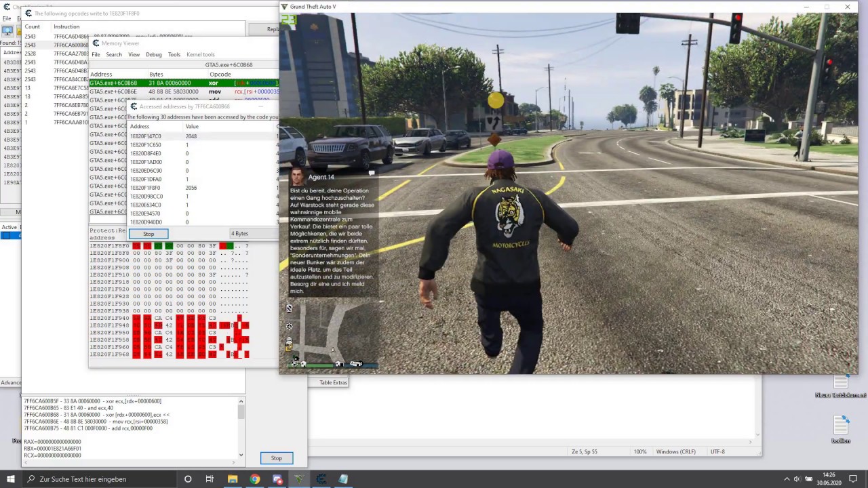Click Value column header in Accessed addresses

click(x=229, y=126)
